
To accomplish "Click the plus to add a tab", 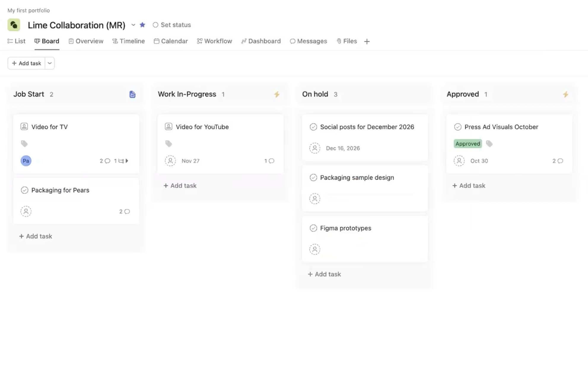I will click(x=367, y=41).
